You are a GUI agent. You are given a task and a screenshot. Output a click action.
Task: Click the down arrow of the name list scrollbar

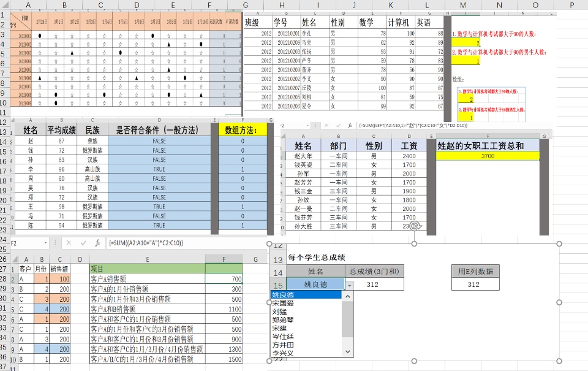tap(348, 352)
